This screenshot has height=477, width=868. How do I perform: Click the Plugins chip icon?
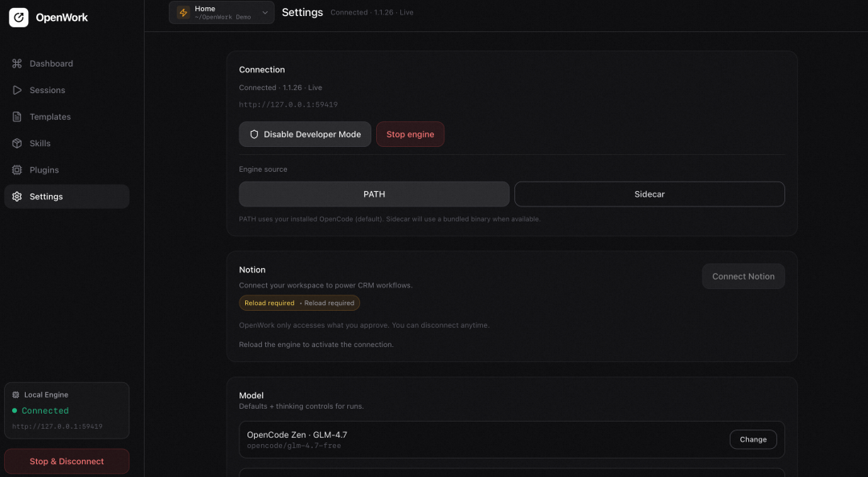click(17, 169)
